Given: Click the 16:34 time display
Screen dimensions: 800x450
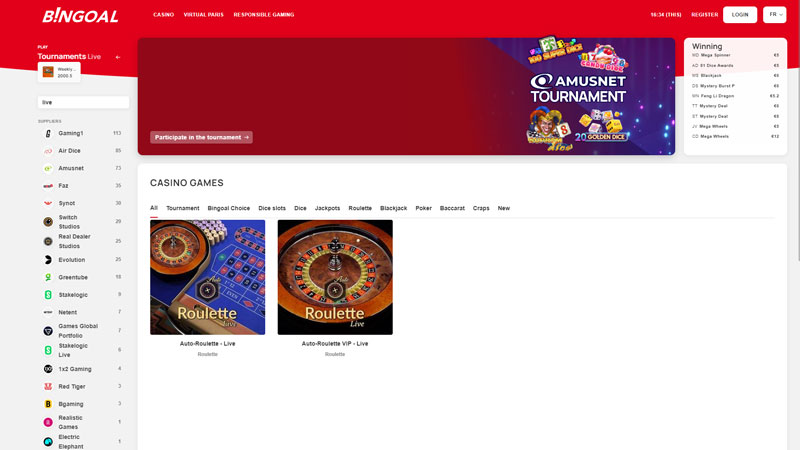Looking at the screenshot, I should point(666,15).
